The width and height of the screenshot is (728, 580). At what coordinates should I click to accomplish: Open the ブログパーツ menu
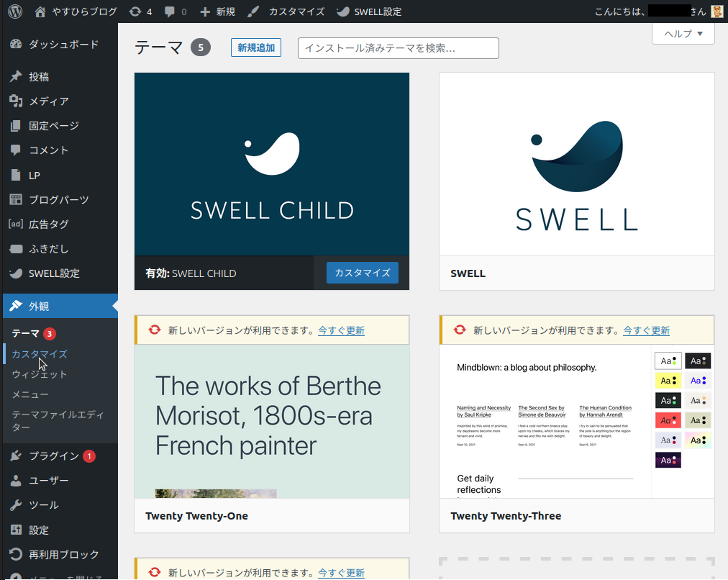(x=60, y=199)
